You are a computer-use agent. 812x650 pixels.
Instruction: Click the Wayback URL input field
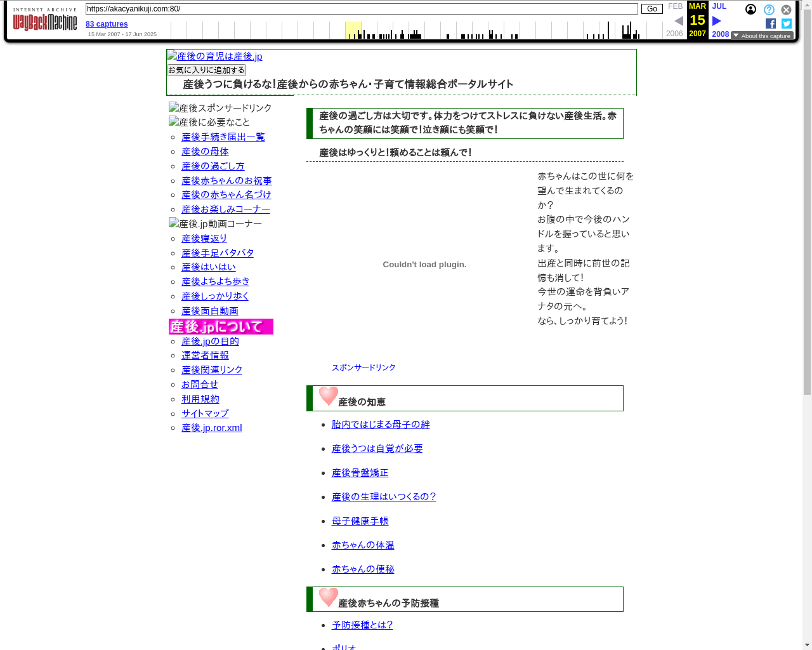(x=362, y=9)
